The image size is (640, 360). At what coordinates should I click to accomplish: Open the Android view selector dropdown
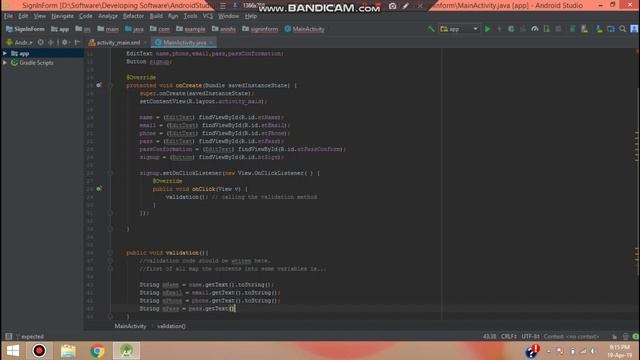pyautogui.click(x=19, y=42)
